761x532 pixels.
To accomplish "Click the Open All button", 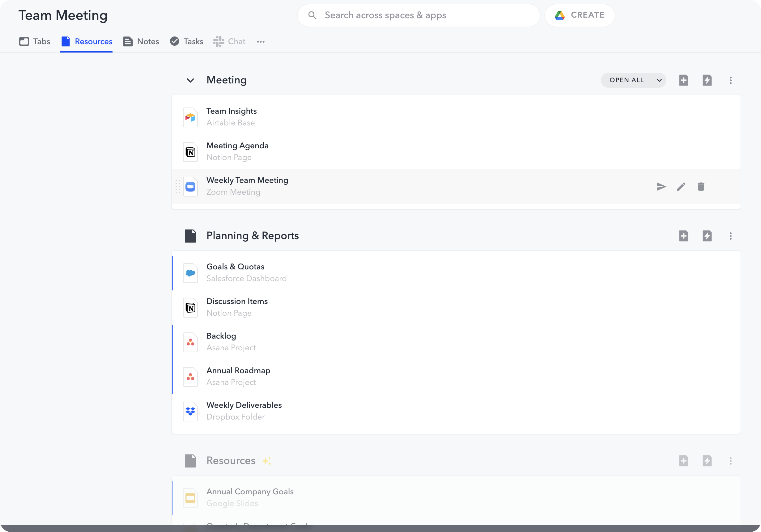I will pos(626,80).
